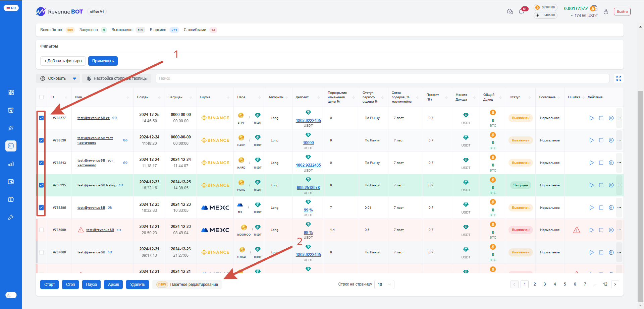Open the rows per page dropdown showing 10

click(x=384, y=285)
